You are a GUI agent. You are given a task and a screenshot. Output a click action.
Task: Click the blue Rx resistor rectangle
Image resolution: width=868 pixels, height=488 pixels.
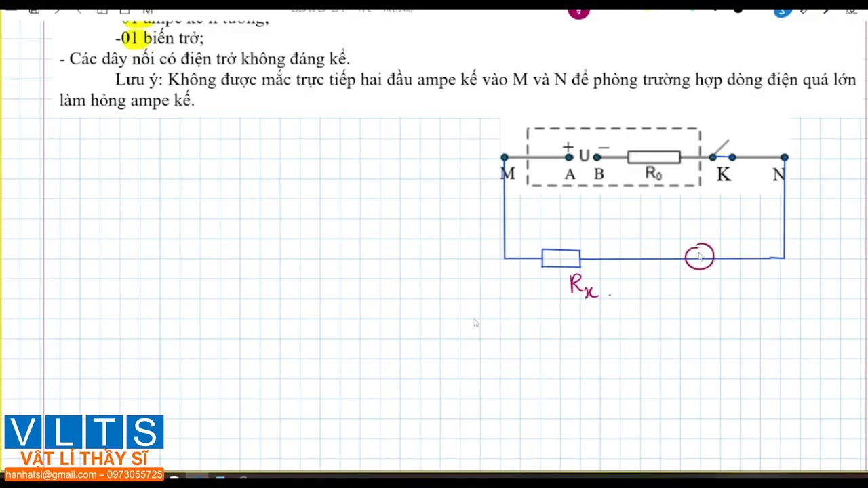561,258
